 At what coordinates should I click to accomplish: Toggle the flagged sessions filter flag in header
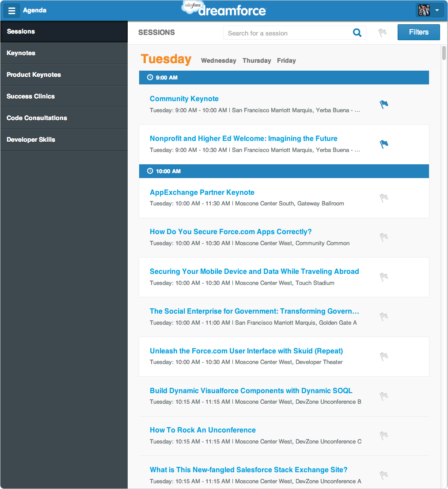(x=383, y=32)
